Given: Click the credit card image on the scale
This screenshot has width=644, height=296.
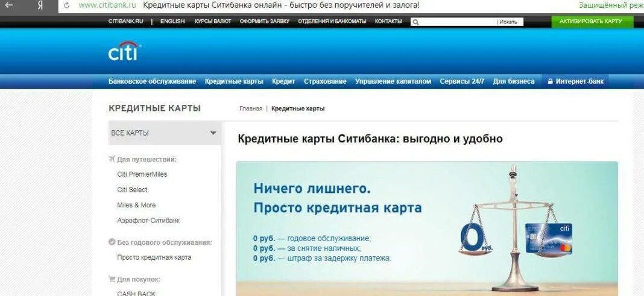Looking at the screenshot, I should pos(549,239).
